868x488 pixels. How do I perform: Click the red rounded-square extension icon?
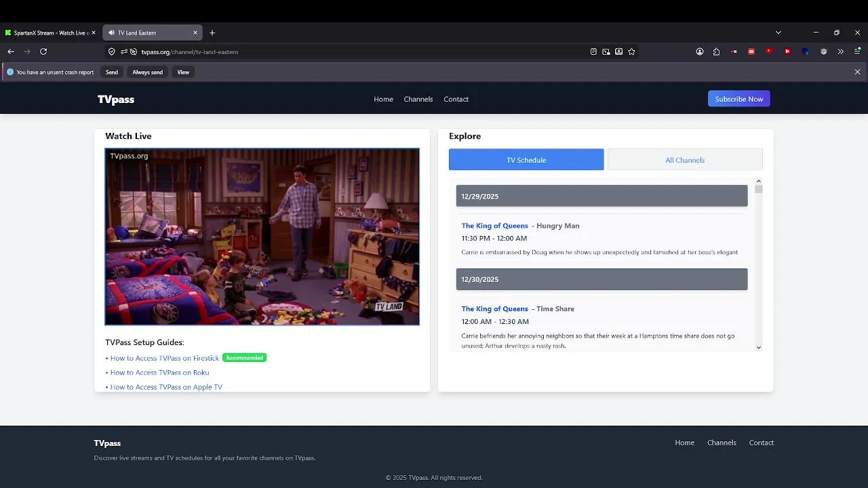pos(751,52)
